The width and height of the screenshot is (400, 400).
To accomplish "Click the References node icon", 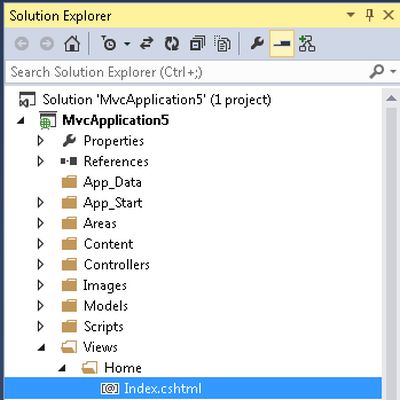I will [69, 162].
